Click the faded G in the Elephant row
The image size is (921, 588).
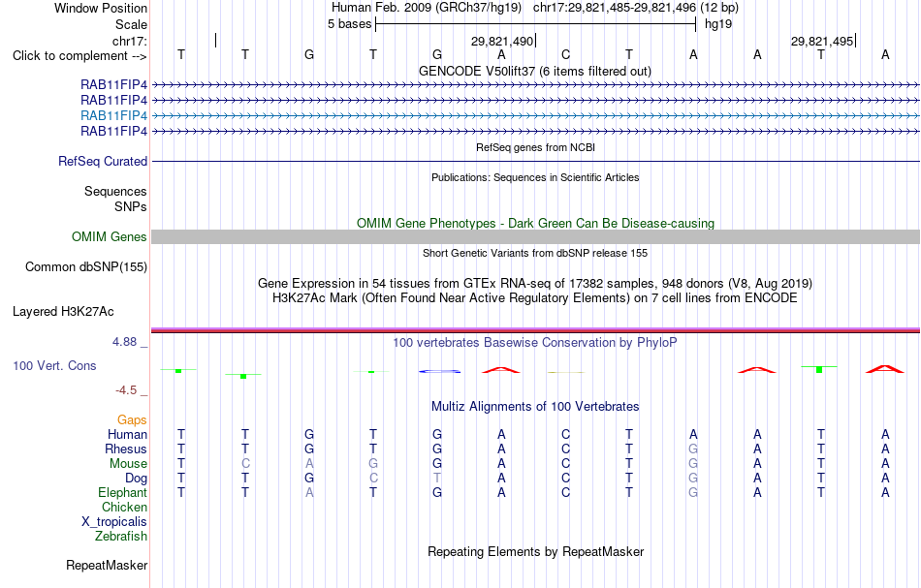693,492
